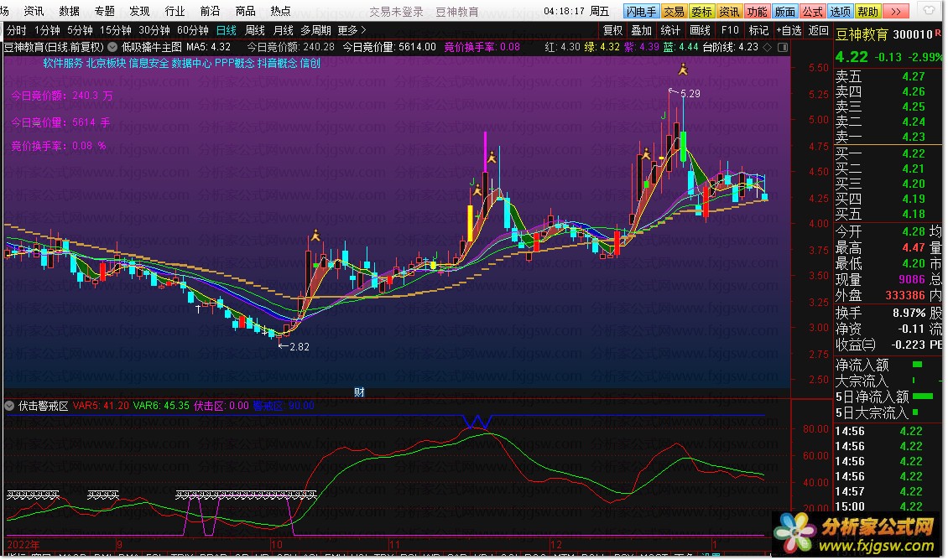Viewport: 948px width, 560px height.
Task: Open 多周期 multi-period view
Action: (315, 29)
